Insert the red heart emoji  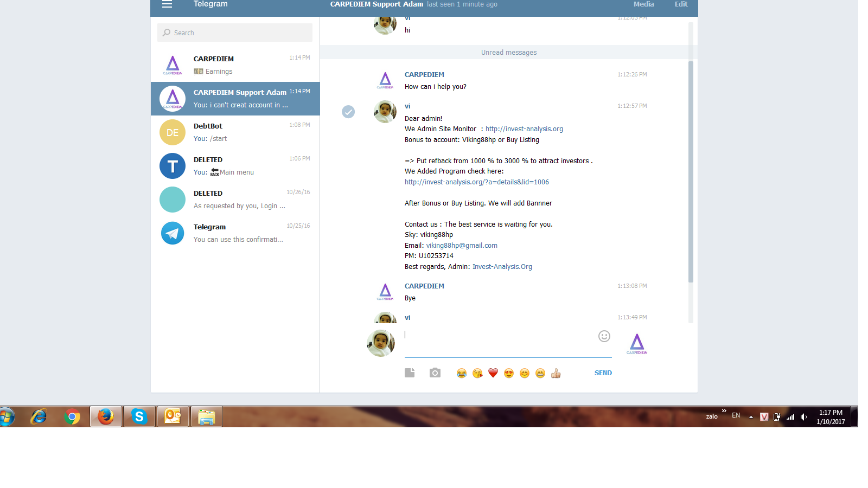(493, 373)
